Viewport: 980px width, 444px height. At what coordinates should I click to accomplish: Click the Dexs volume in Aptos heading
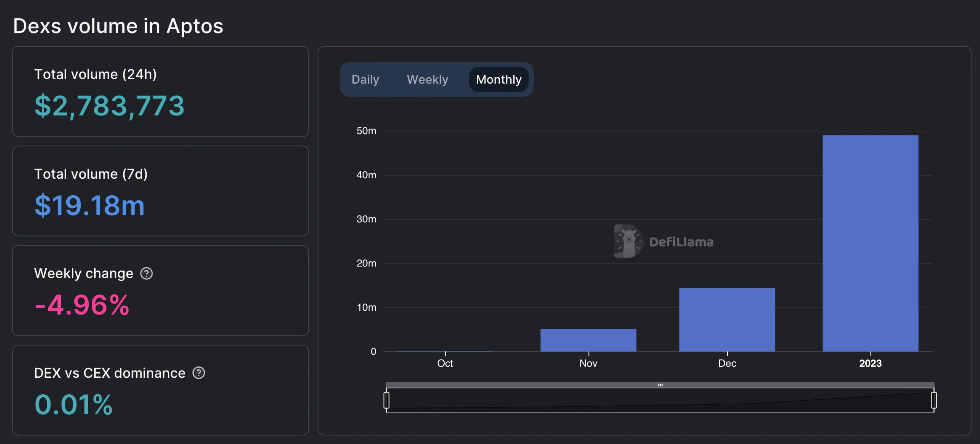(x=118, y=26)
